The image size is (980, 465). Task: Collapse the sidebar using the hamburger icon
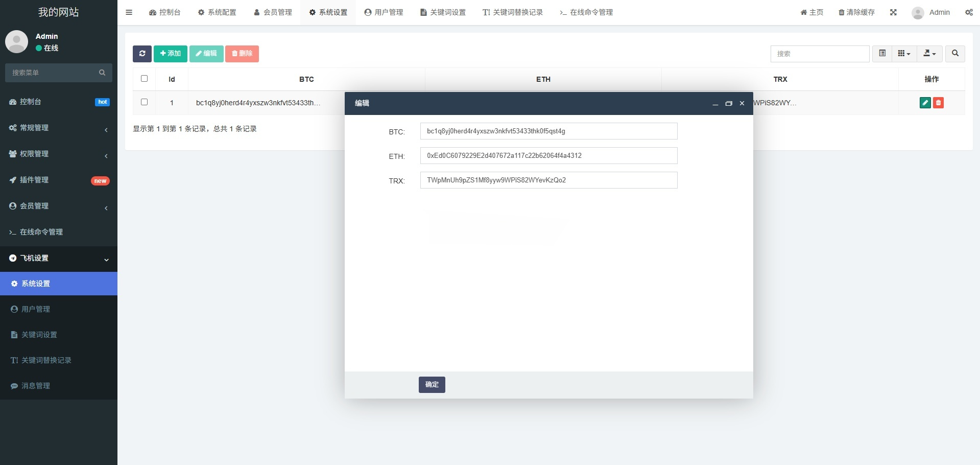tap(129, 12)
